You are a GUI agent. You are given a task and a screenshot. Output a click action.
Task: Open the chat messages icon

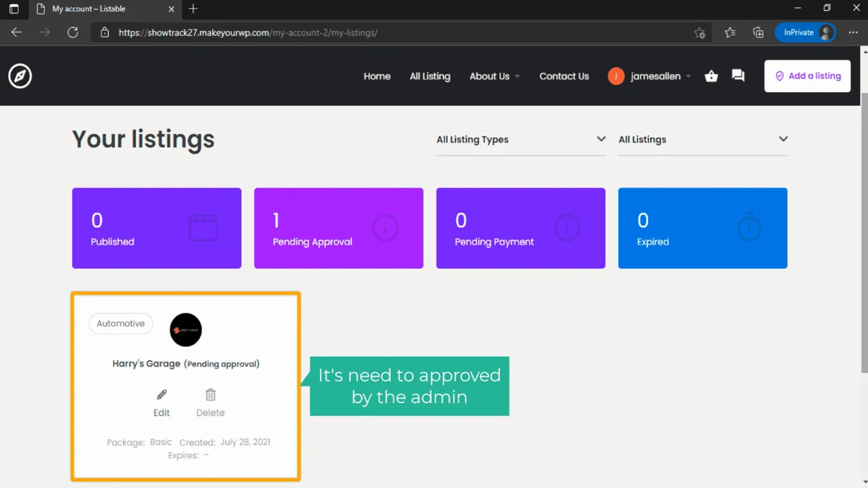(738, 76)
